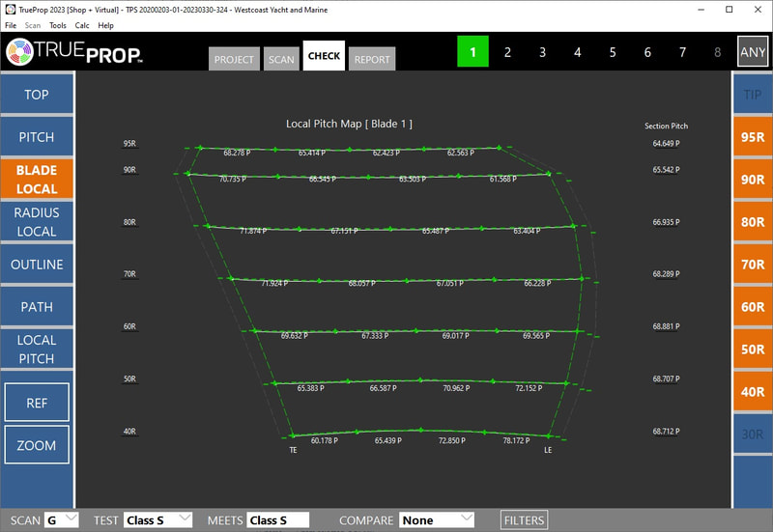773x532 pixels.
Task: Select the 40R radius button
Action: pyautogui.click(x=753, y=392)
